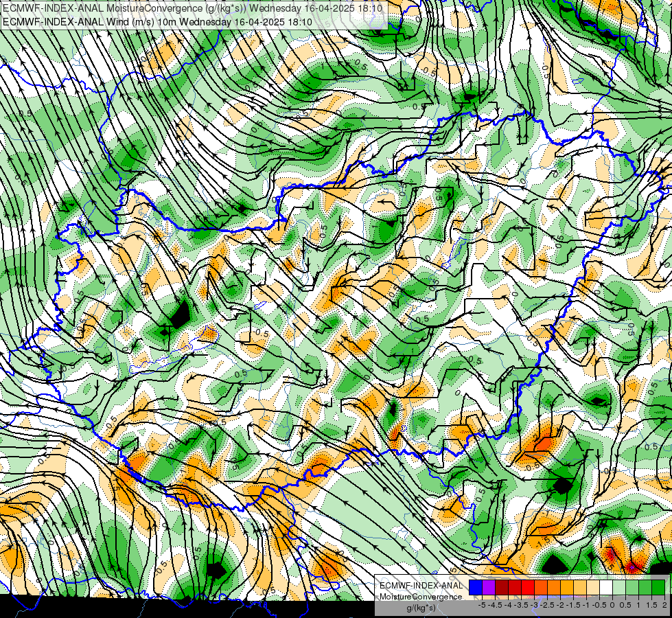Click the -2.5 tick label in legend
The width and height of the screenshot is (672, 618).
click(547, 605)
